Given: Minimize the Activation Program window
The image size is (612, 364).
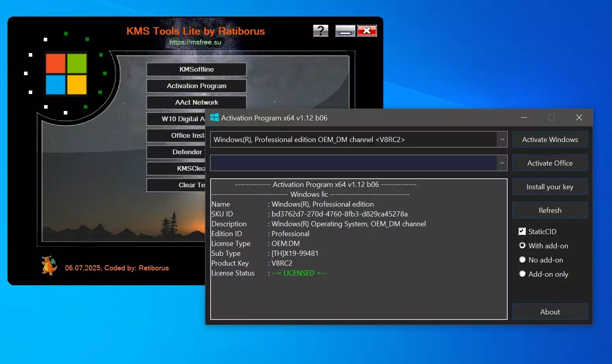Looking at the screenshot, I should (x=524, y=118).
